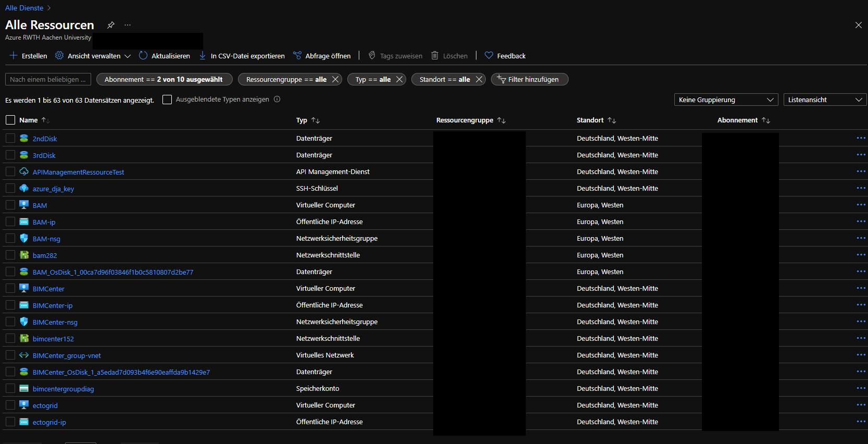The image size is (868, 444).
Task: Open the Abfrage öffnen query icon
Action: tap(297, 56)
